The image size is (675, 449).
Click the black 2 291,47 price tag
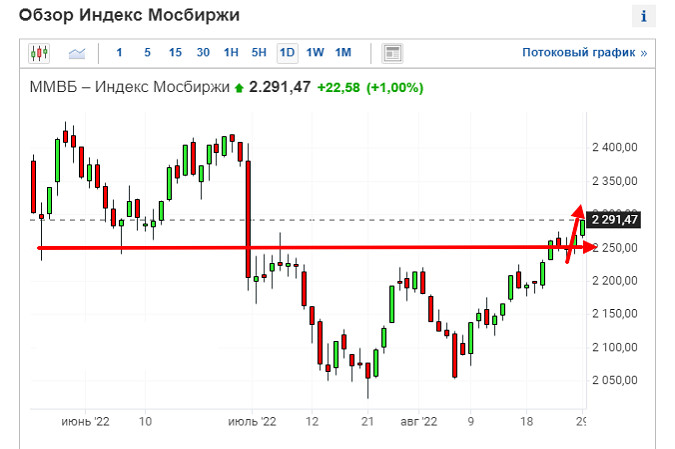614,220
